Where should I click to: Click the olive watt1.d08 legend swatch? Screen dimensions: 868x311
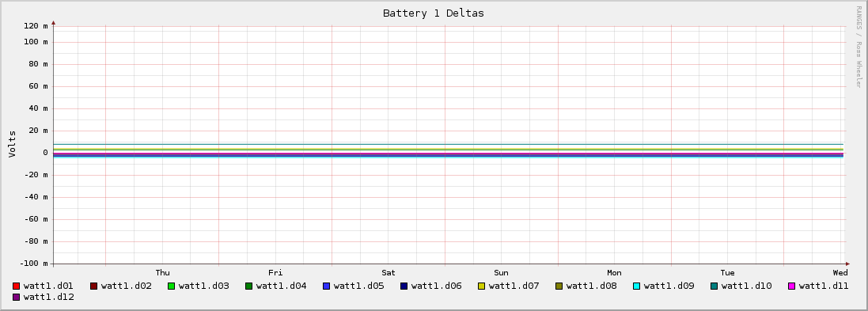point(559,286)
